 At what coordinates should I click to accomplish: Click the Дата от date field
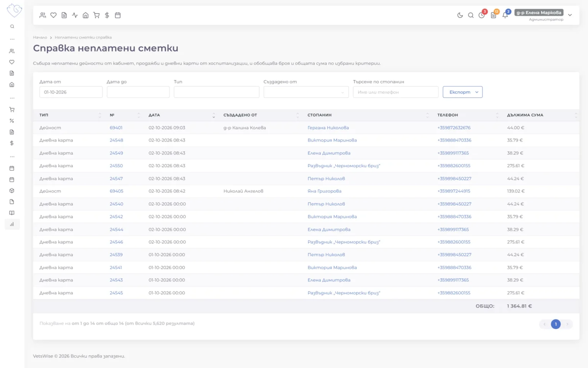71,92
